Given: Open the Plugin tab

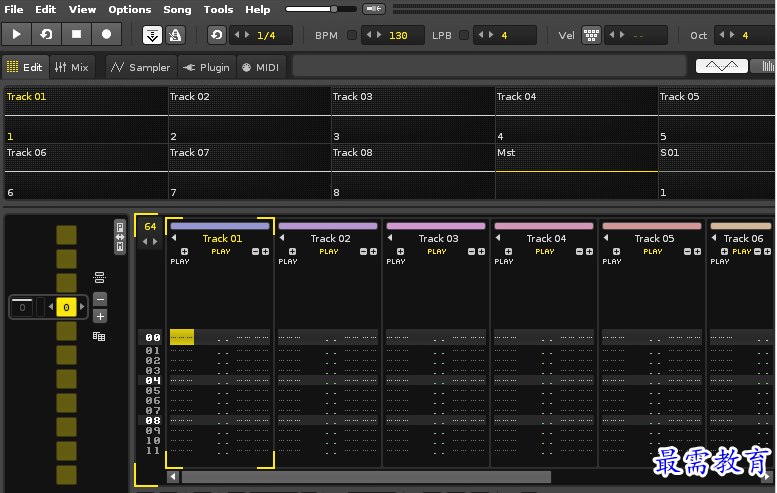Looking at the screenshot, I should click(206, 67).
